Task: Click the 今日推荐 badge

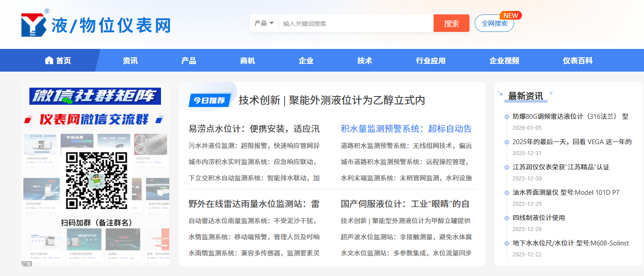Action: click(x=209, y=100)
